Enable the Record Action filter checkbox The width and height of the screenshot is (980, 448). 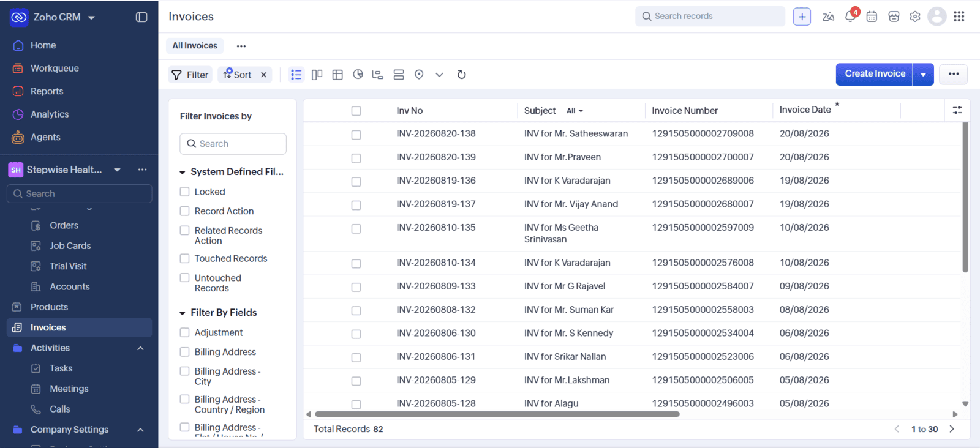pos(184,211)
